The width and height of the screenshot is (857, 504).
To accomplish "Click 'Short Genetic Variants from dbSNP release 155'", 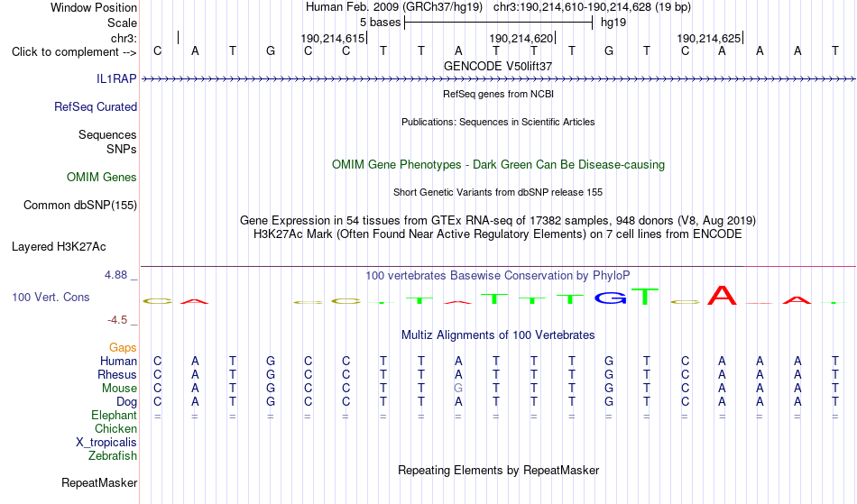I will (498, 192).
